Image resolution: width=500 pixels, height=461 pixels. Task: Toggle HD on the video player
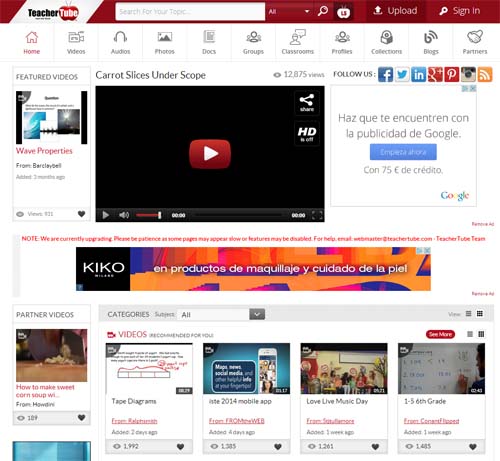coord(307,134)
